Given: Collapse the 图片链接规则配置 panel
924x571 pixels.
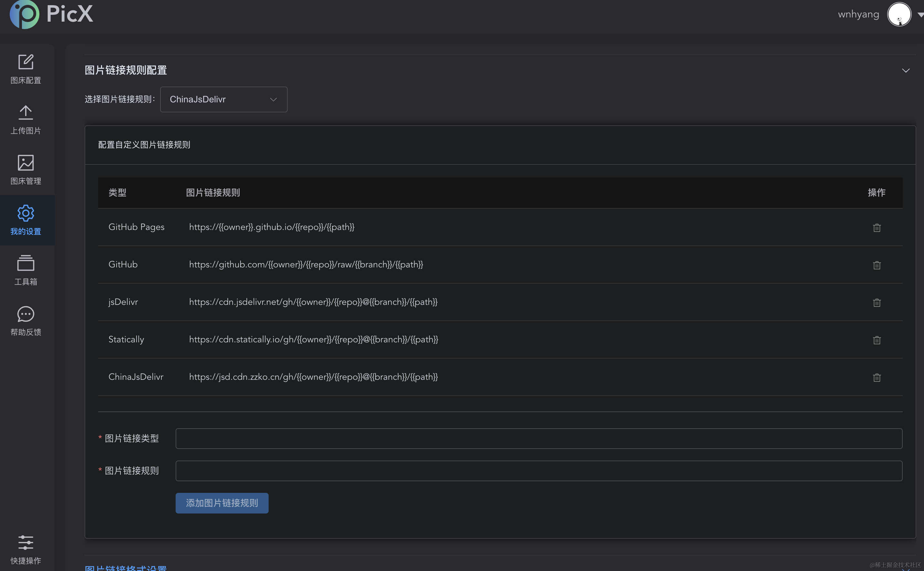Looking at the screenshot, I should coord(906,70).
